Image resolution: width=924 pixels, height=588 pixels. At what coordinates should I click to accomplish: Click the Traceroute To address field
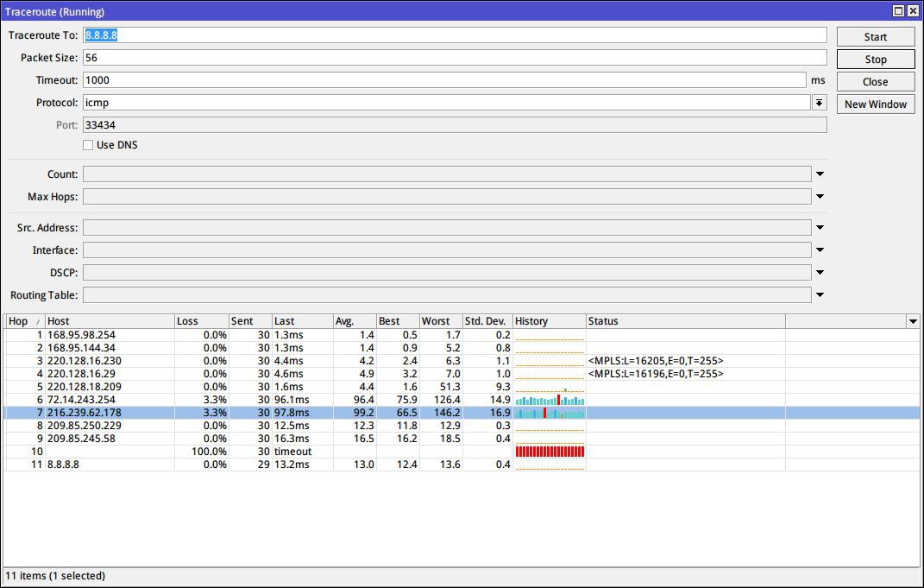coord(455,35)
